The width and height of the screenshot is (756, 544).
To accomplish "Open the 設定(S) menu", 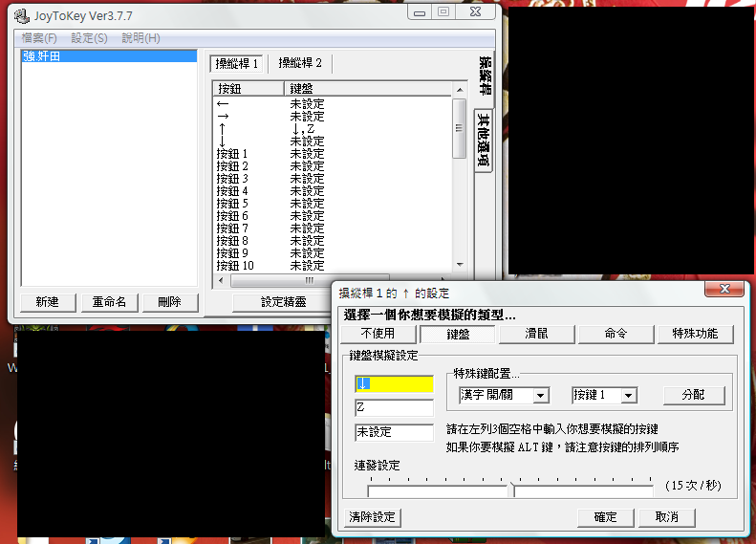I will (89, 38).
